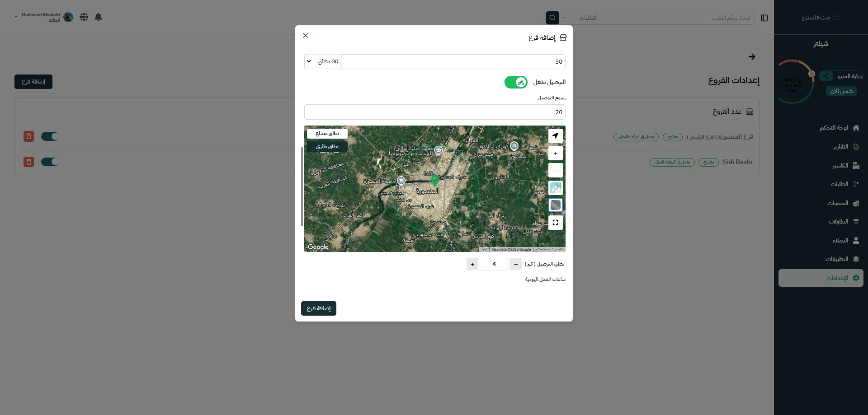868x415 pixels.
Task: Switch to roadmap view thumbnail
Action: 555,188
